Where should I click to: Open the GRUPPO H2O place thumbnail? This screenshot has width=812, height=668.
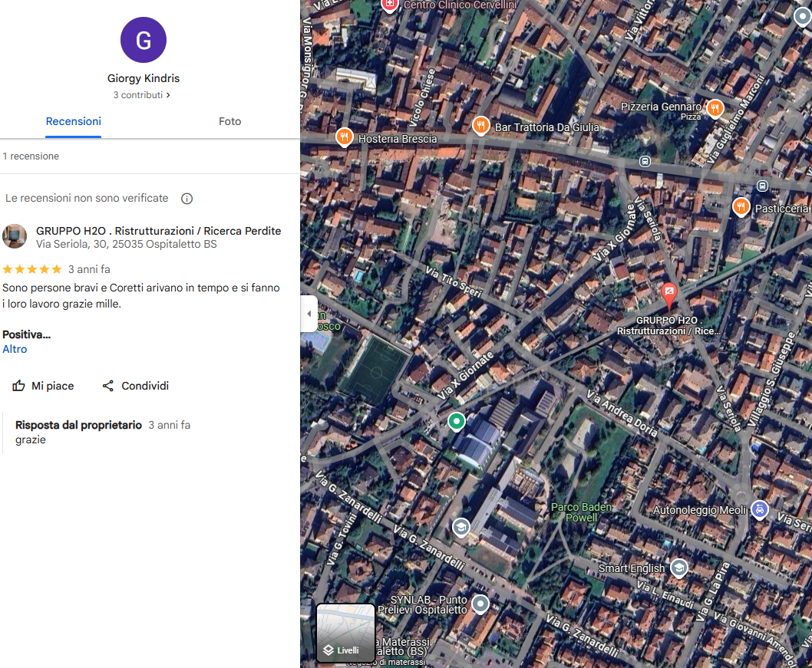[15, 236]
